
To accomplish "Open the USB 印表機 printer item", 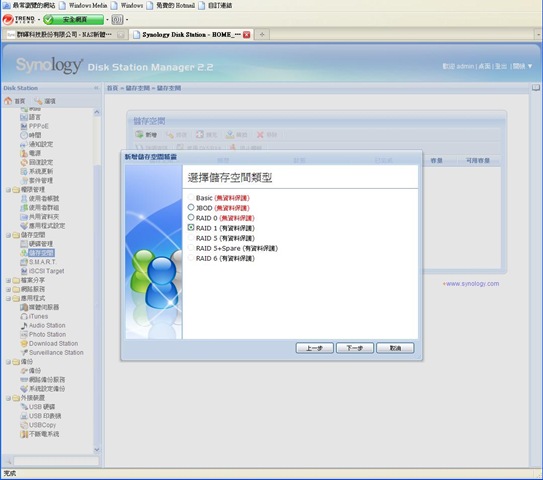I will pyautogui.click(x=41, y=416).
